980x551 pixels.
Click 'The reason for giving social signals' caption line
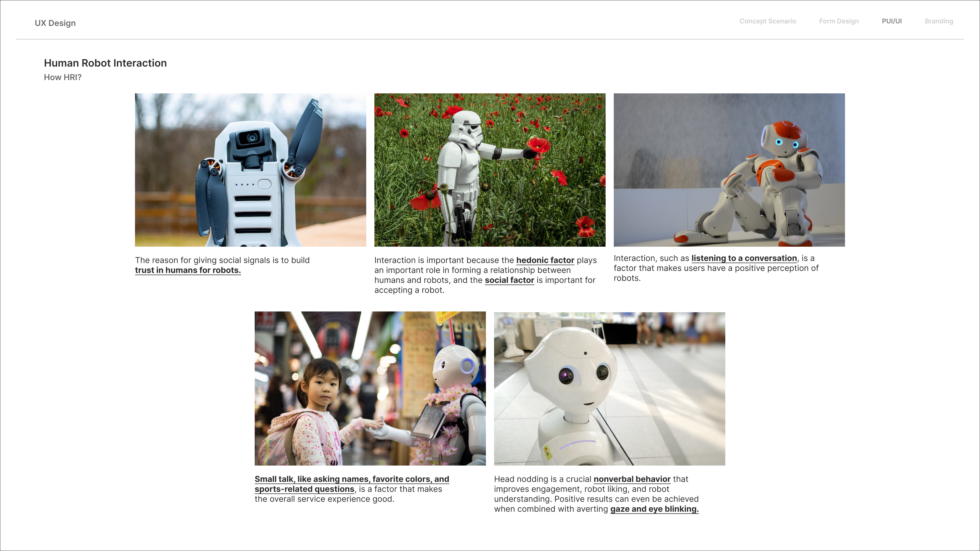(x=222, y=260)
